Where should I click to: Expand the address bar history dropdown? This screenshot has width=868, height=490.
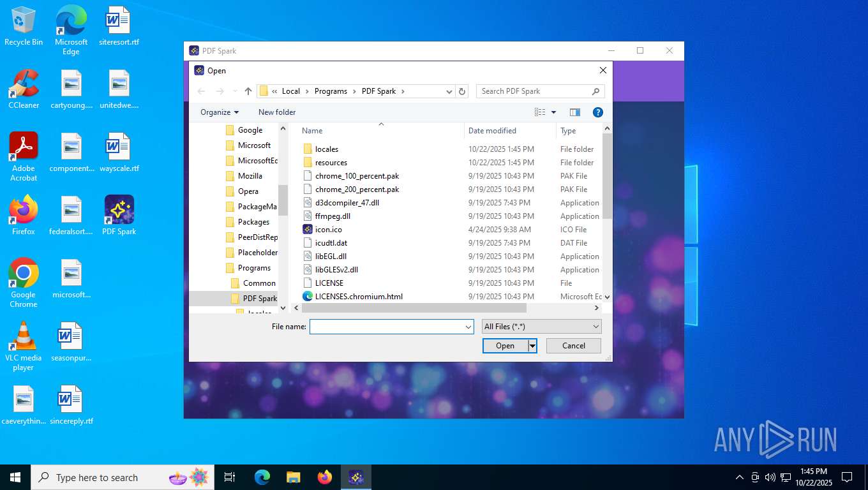point(450,91)
